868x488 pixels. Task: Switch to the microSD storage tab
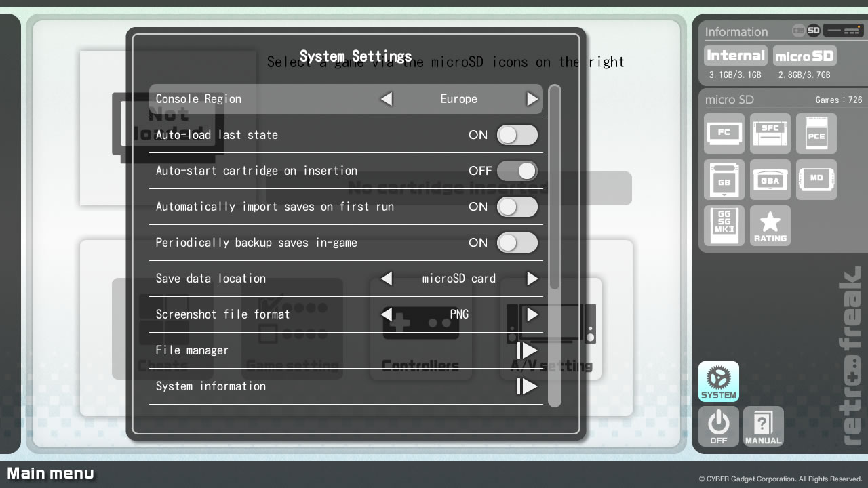tap(804, 56)
